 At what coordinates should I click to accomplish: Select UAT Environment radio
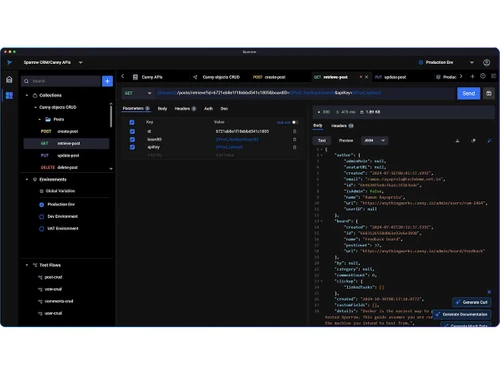42,229
